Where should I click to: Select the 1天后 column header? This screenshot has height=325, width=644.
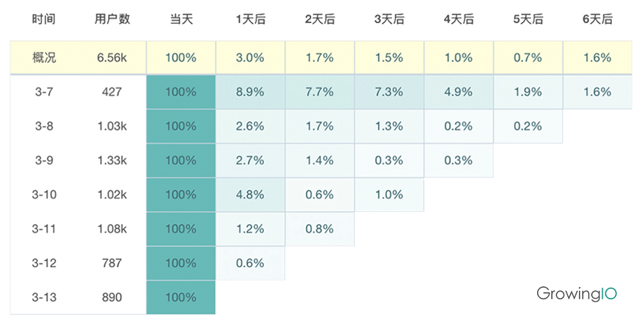click(250, 19)
